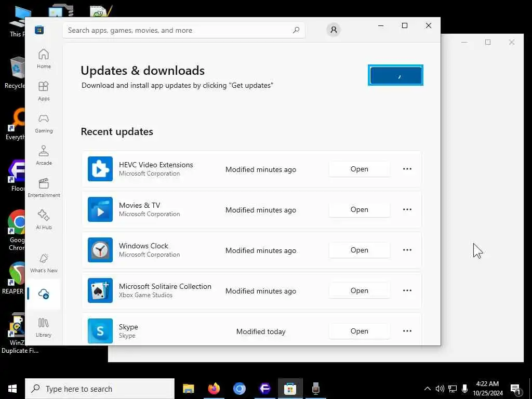Open more options for Microsoft Solitaire Collection

407,290
